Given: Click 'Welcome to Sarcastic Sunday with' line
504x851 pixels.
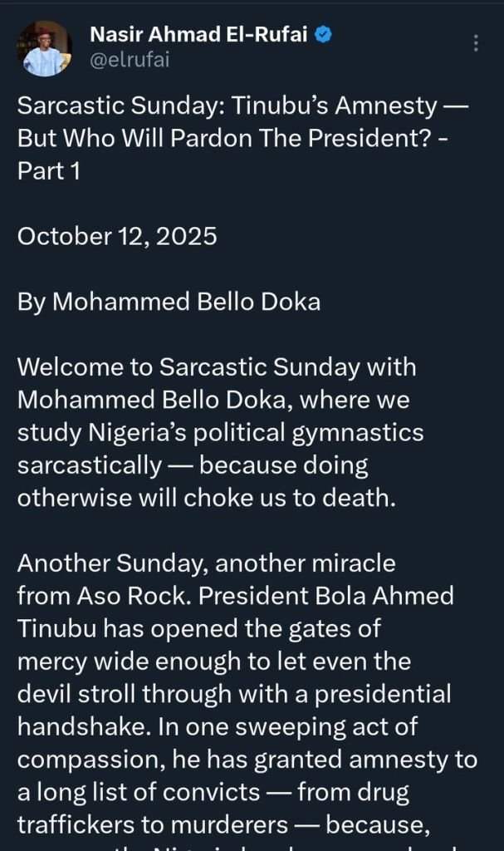Looking at the screenshot, I should [x=217, y=366].
